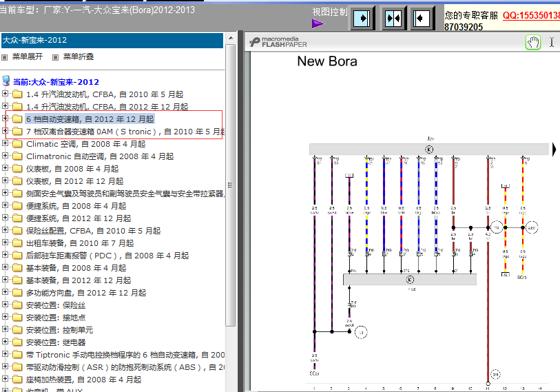Expand 便捷系统, 自 2012 年 12 月起
This screenshot has width=560, height=392.
pyautogui.click(x=5, y=218)
